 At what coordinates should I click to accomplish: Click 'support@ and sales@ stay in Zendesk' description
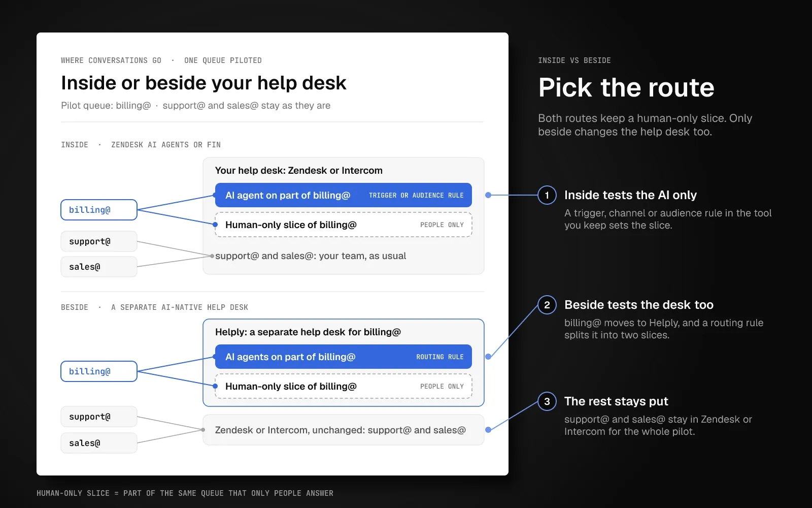click(658, 425)
